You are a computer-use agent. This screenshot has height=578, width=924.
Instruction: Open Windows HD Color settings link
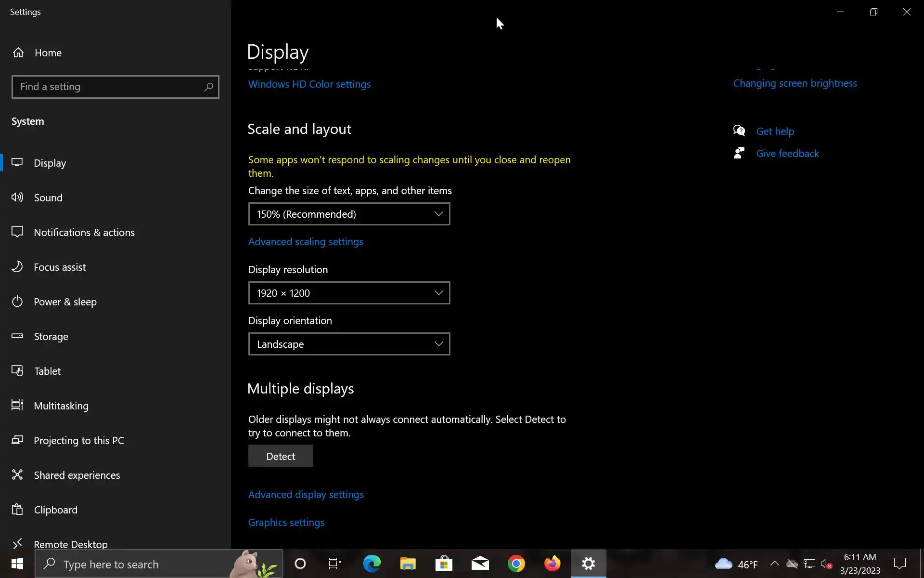coord(309,84)
